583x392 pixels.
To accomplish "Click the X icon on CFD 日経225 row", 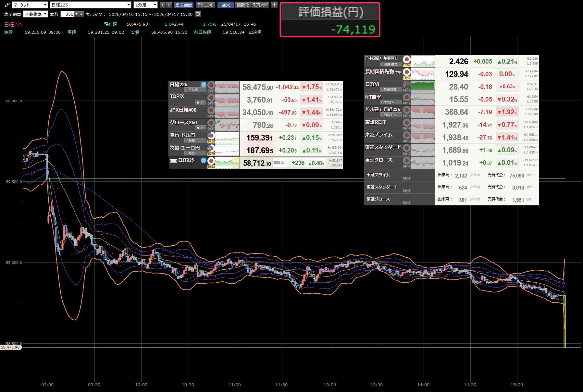I will (204, 160).
